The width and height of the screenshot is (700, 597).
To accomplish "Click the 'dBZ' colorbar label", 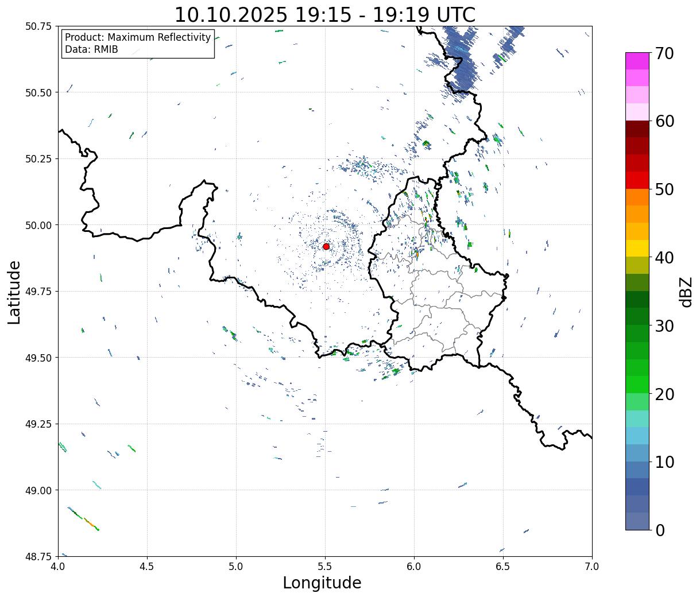I will (x=686, y=292).
